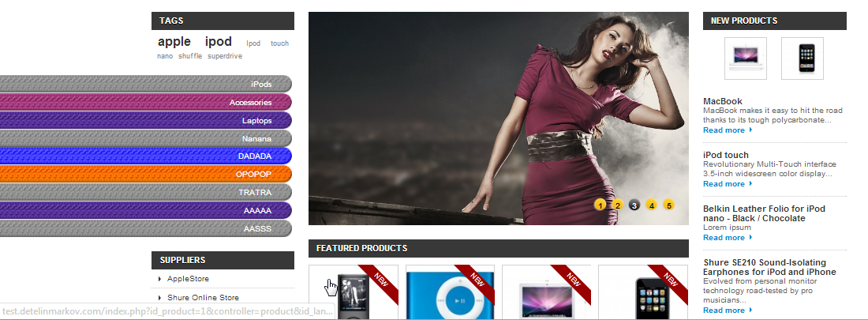
Task: Click the 'shuffle' tag
Action: click(190, 56)
